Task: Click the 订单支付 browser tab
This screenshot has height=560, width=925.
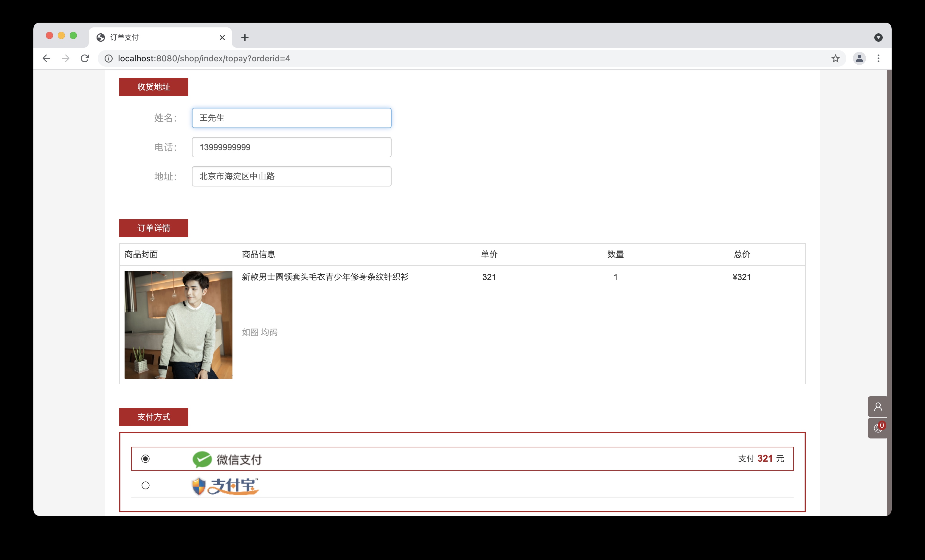Action: click(160, 38)
